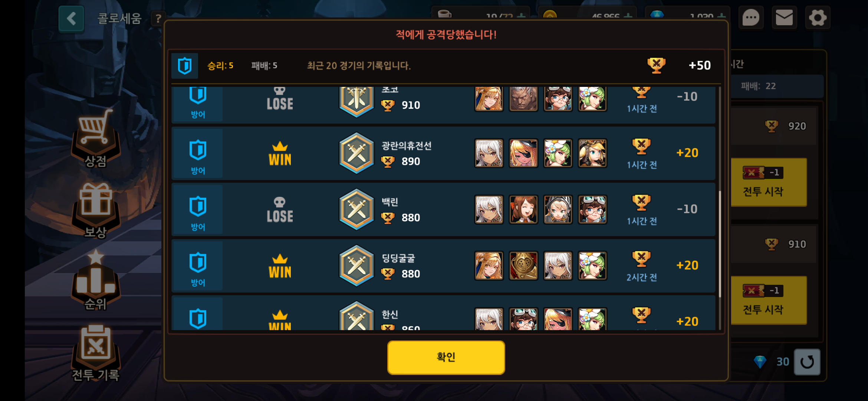The image size is (868, 401).
Task: Click the question mark help next to 콜로세움
Action: point(158,19)
